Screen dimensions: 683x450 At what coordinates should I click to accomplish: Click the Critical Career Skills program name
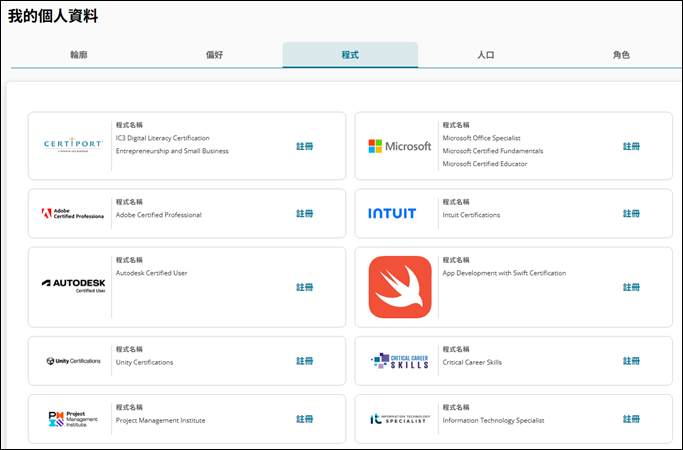472,362
